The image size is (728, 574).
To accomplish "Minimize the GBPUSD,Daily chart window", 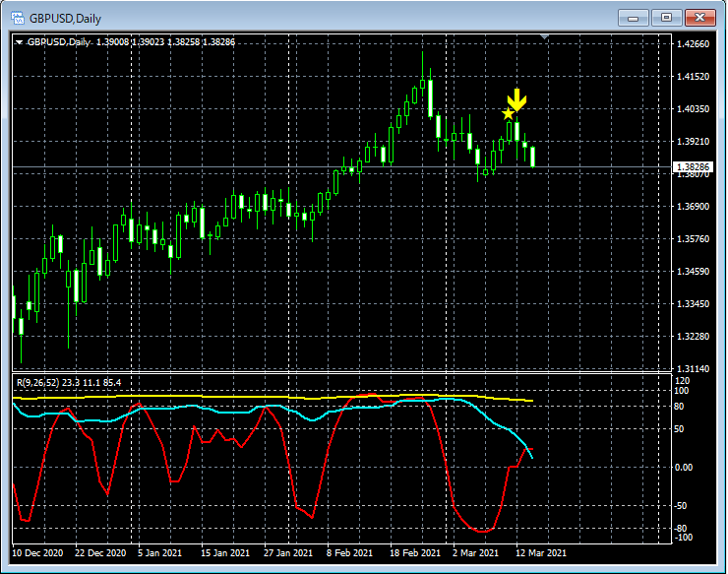I will pyautogui.click(x=633, y=18).
